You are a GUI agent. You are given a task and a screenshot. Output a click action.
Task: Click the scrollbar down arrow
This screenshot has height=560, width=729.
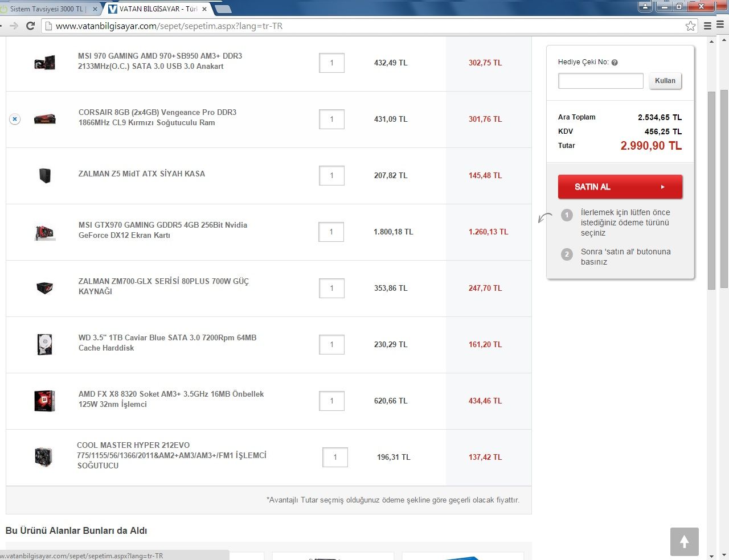pos(711,555)
